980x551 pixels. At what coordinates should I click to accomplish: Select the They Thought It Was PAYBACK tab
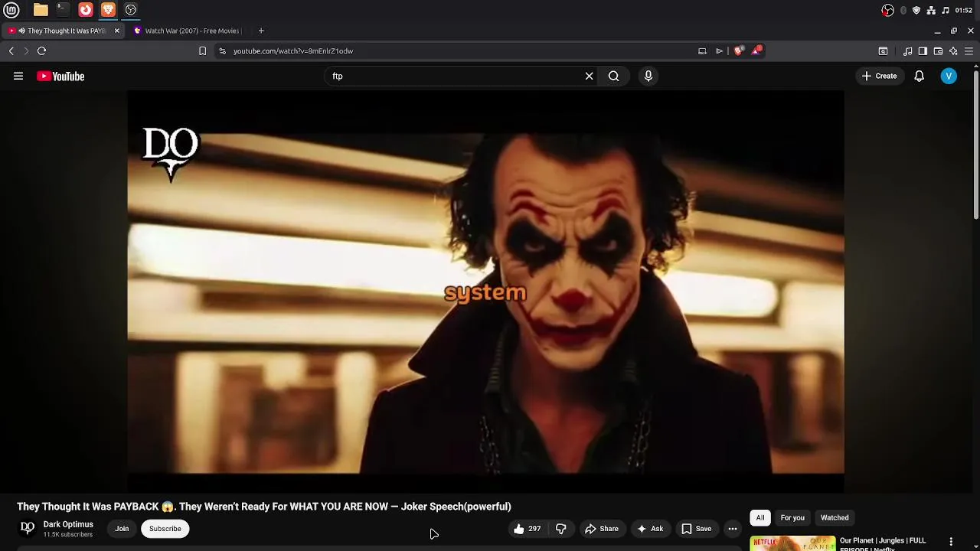coord(63,31)
